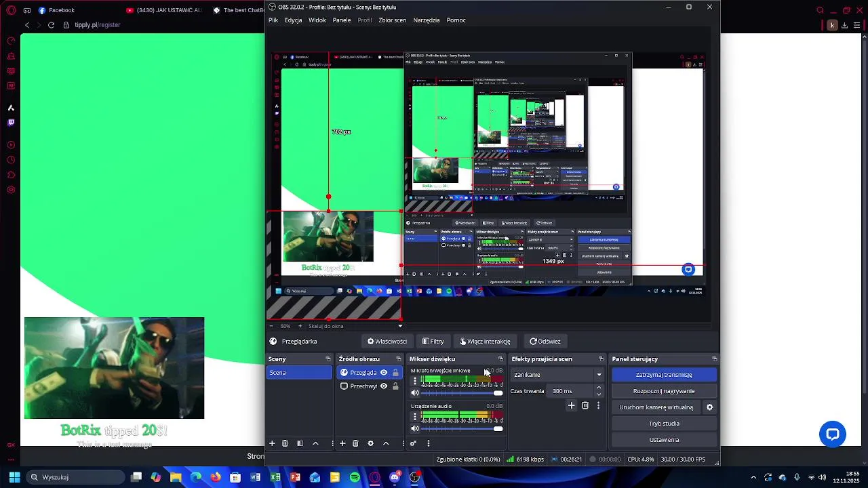868x488 pixels.
Task: Open advanced audio properties gears icon
Action: pos(413,443)
